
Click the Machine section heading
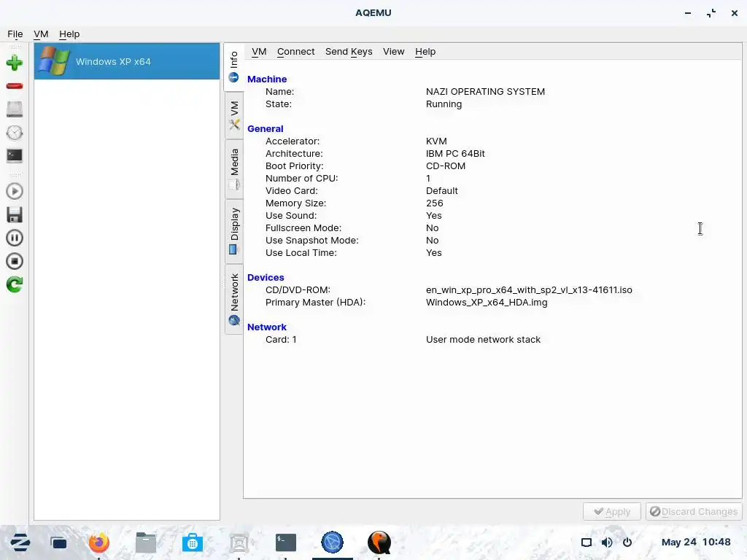(267, 79)
